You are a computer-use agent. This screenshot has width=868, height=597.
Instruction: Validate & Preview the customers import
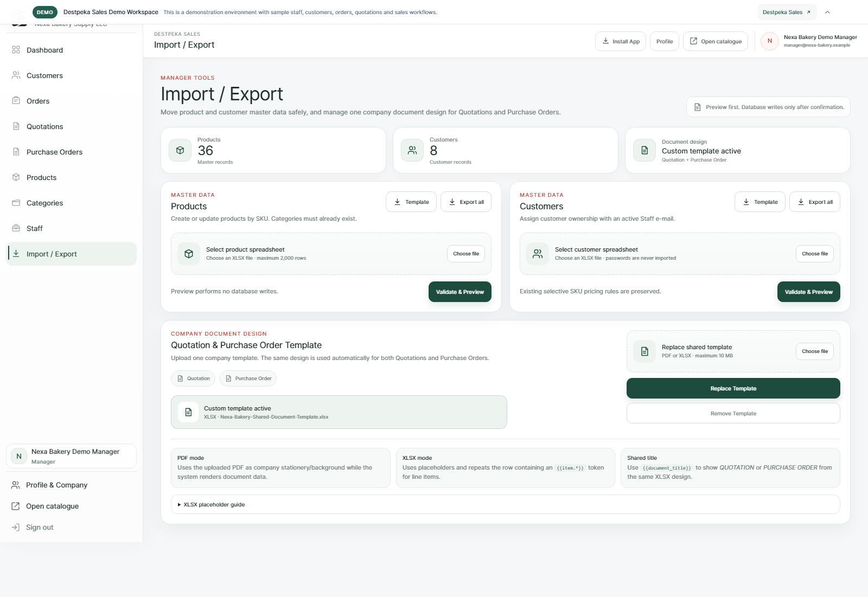tap(809, 292)
